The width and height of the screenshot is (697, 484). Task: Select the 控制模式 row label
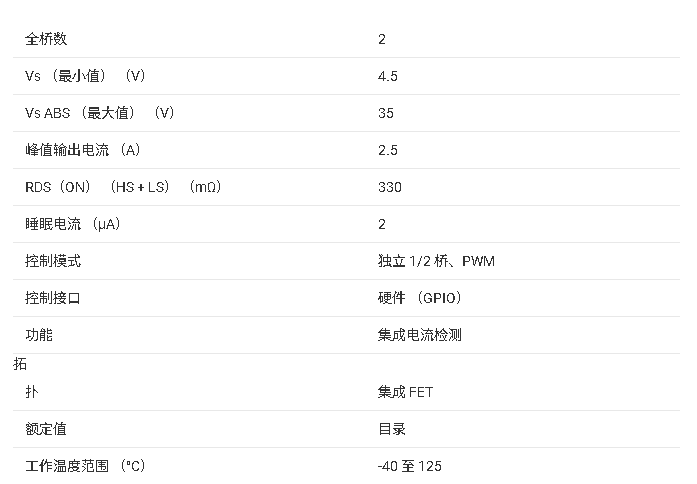[53, 261]
